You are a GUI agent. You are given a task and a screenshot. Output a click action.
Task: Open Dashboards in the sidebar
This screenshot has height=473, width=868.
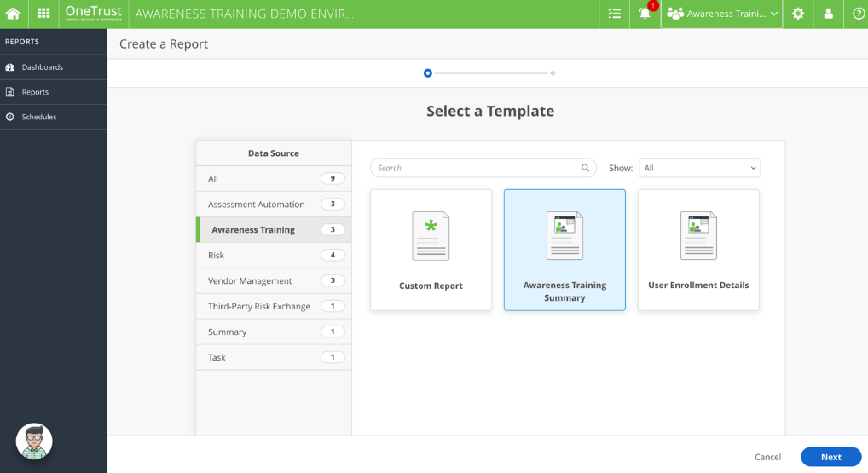pos(43,67)
